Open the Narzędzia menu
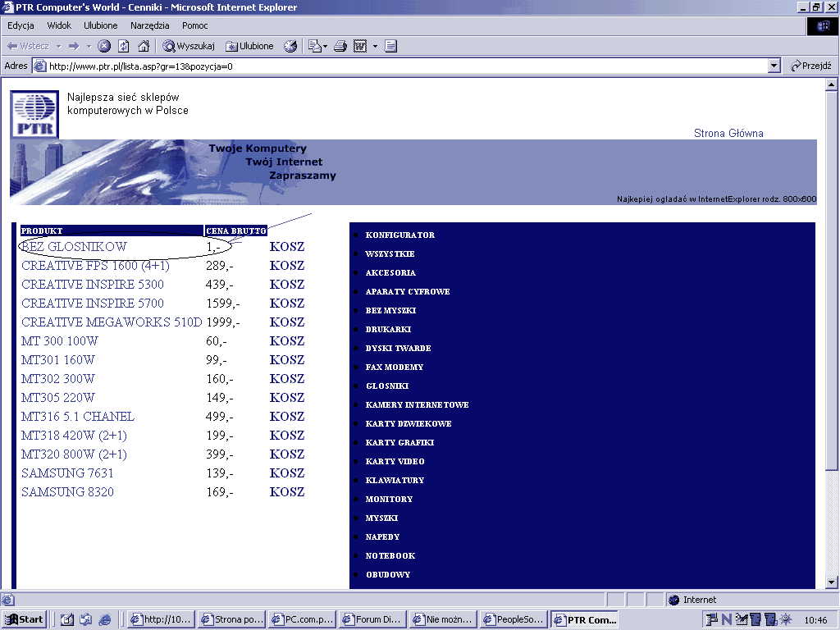Viewport: 840px width, 630px height. tap(149, 25)
